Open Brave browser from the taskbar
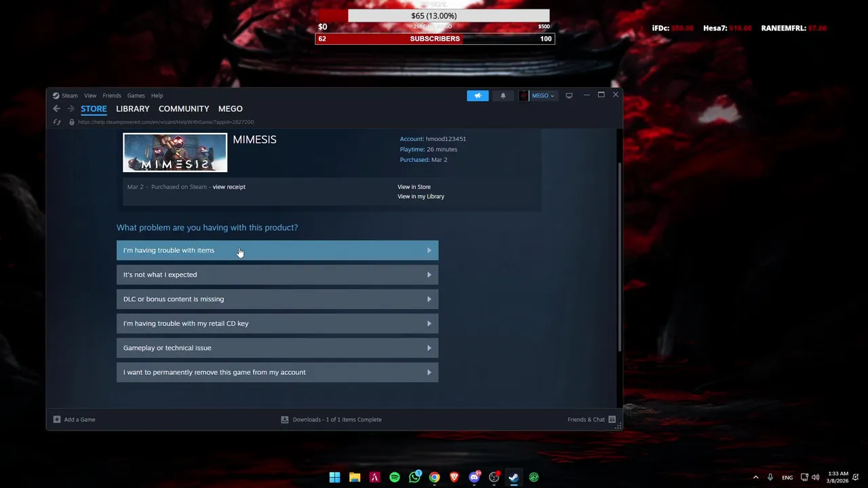Viewport: 868px width, 488px height. click(x=454, y=477)
